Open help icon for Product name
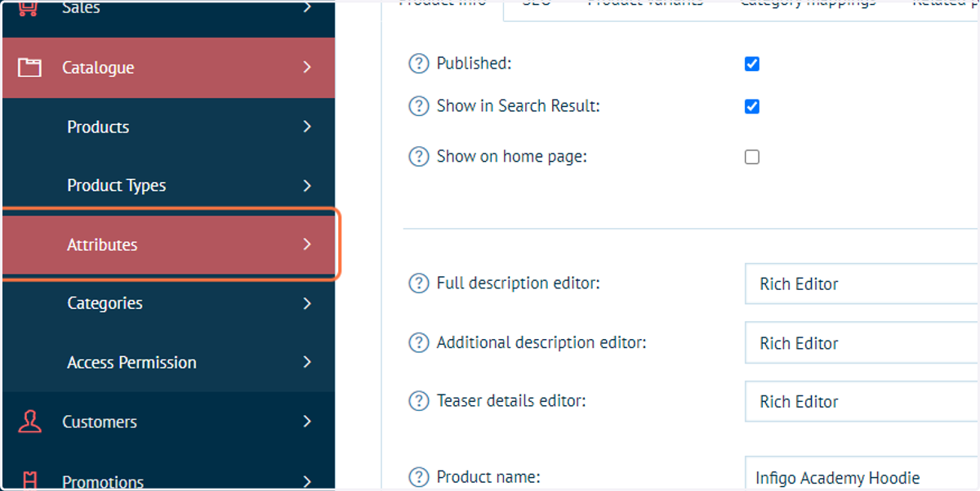Screen dimensions: 980x491 (418, 477)
